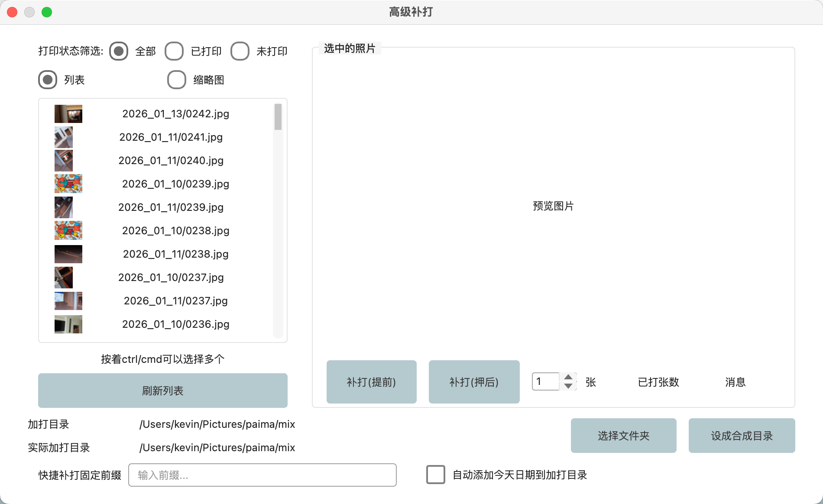
Task: Select the 全部 filter option
Action: 119,51
